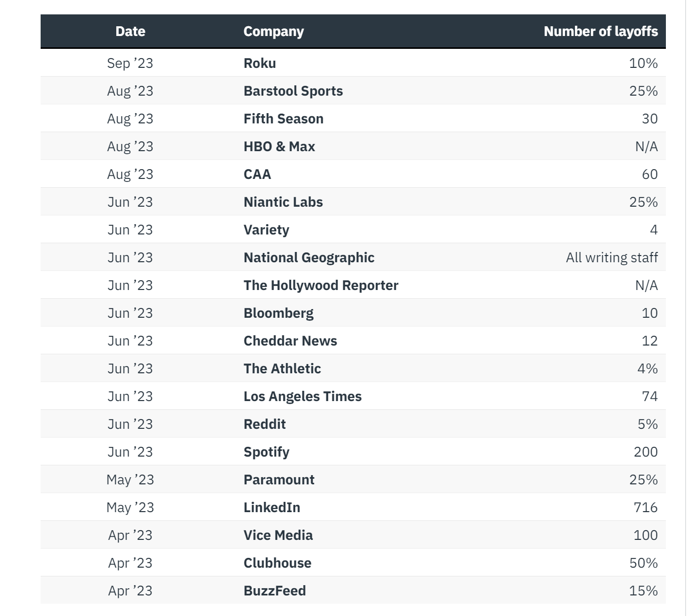Image resolution: width=688 pixels, height=616 pixels.
Task: Click the BuzzFeed company name
Action: 275,591
